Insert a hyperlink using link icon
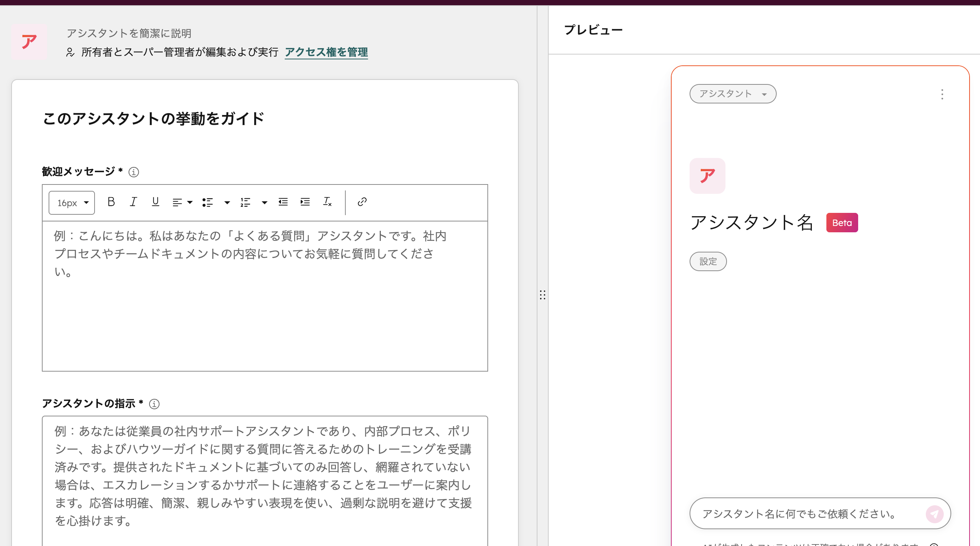 (362, 202)
